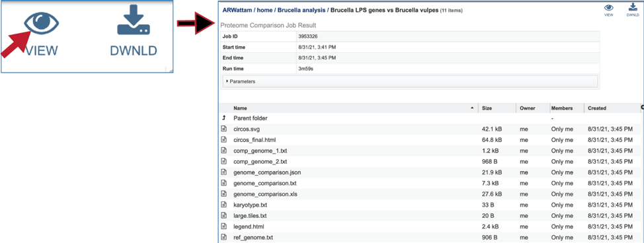Select the file icon beside comp_genome_1.txt
Screen dimensions: 644x243
(x=224, y=151)
